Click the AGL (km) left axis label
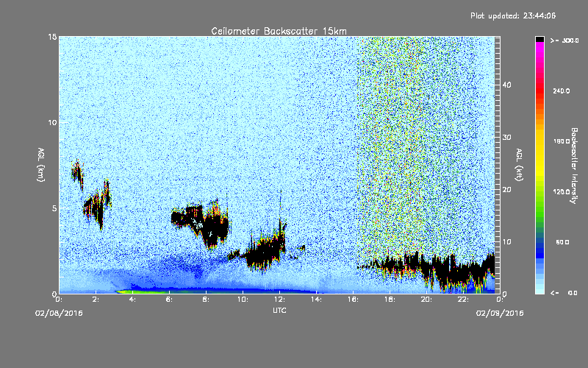 click(41, 164)
